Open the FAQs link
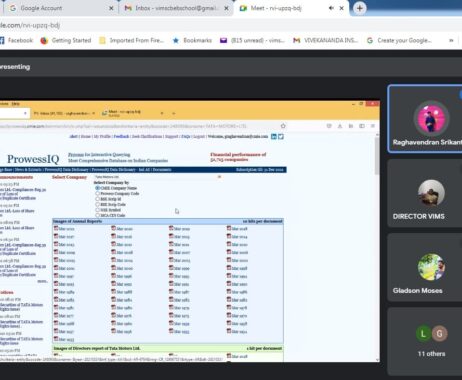The image size is (462, 380). tap(186, 137)
